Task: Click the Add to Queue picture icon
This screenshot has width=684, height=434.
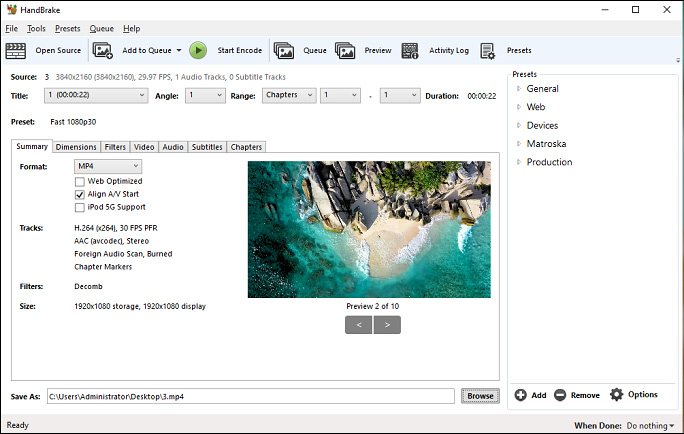Action: tap(103, 51)
